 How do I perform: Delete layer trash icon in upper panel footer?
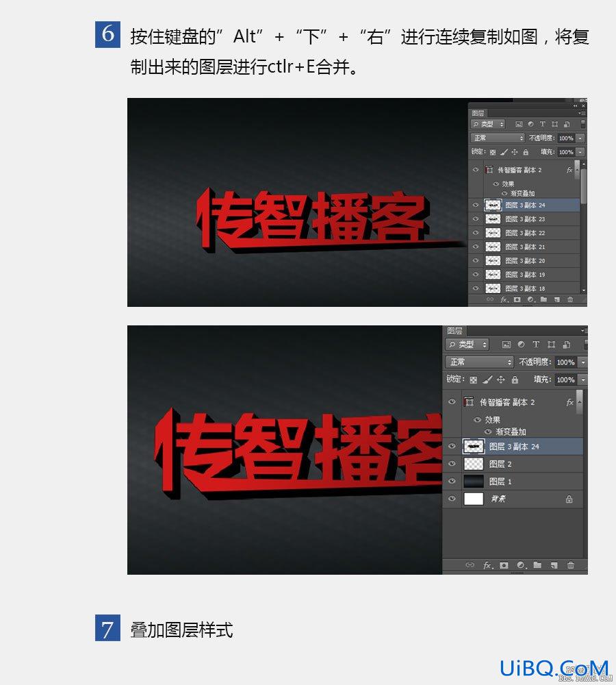click(570, 299)
